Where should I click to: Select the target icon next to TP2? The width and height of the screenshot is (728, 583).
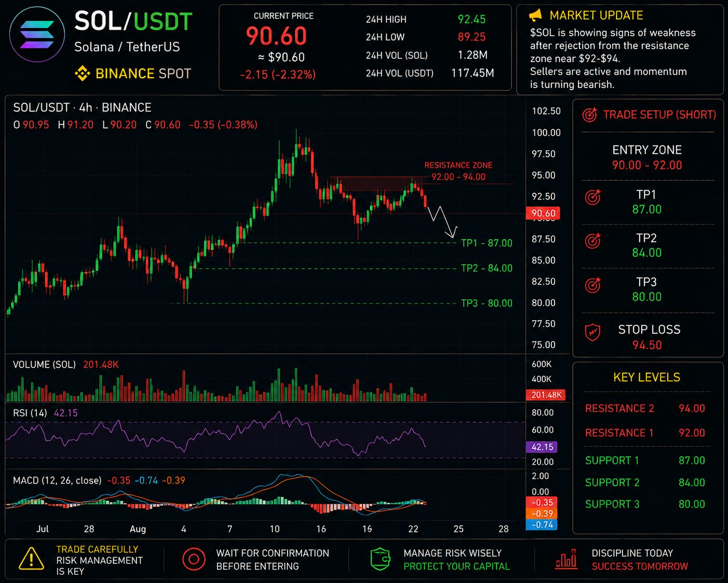[x=592, y=241]
